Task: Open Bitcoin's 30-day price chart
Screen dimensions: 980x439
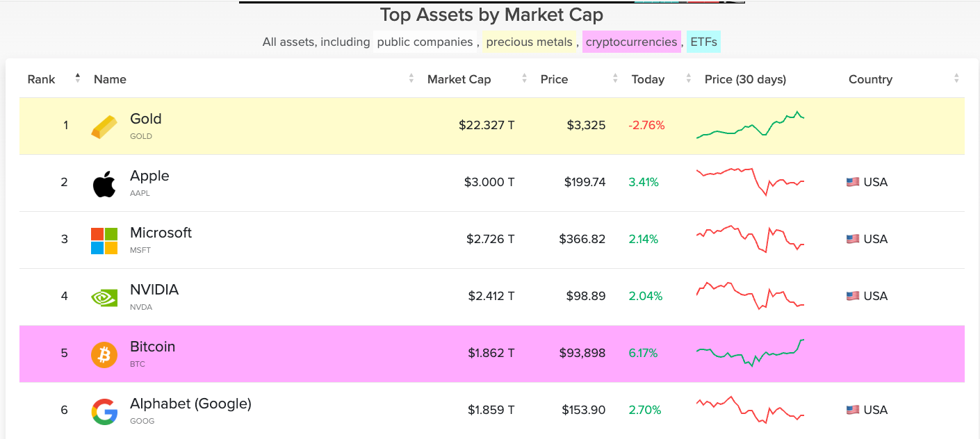Action: click(x=751, y=353)
